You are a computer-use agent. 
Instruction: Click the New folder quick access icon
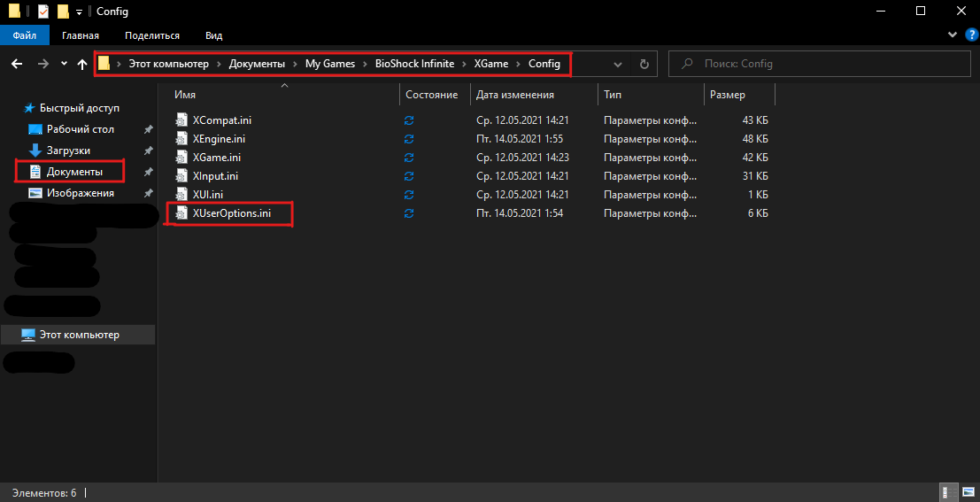click(x=63, y=12)
